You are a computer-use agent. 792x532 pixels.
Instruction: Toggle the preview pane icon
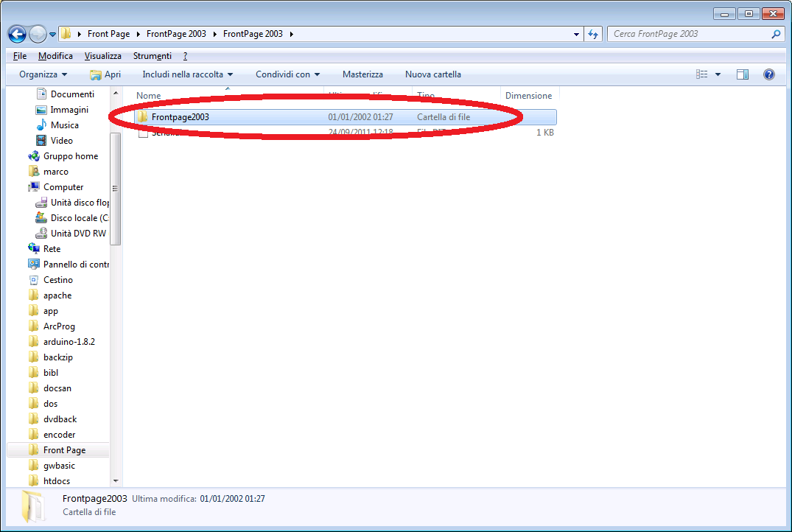(x=743, y=74)
